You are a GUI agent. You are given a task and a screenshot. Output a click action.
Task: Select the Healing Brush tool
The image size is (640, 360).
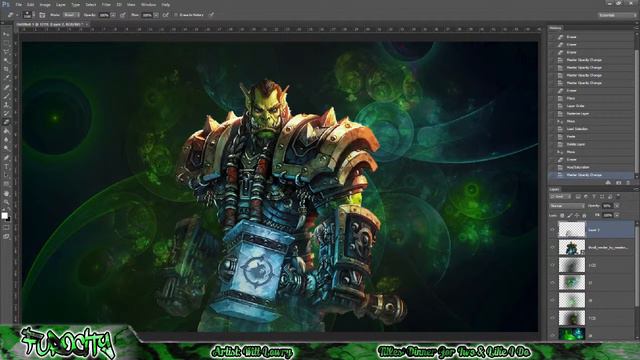pos(6,87)
